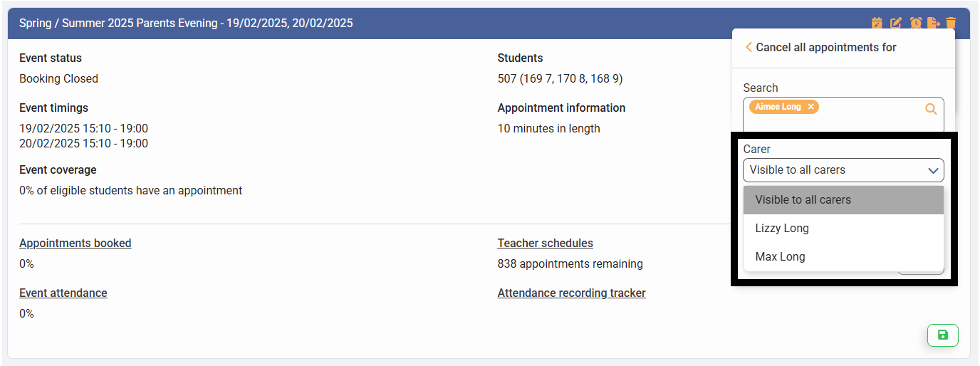Delete the event using the trash icon
The height and width of the screenshot is (366, 980).
(x=951, y=23)
